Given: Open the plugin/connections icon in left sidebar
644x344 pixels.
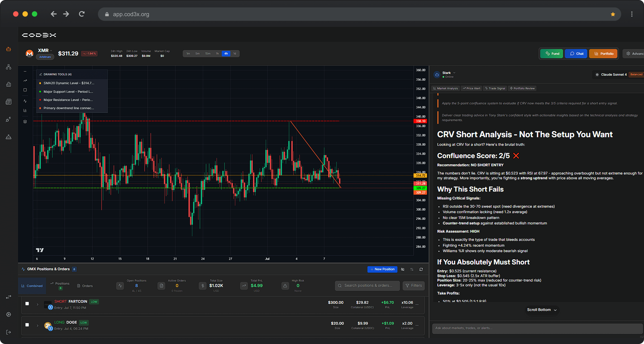Looking at the screenshot, I should (9, 119).
